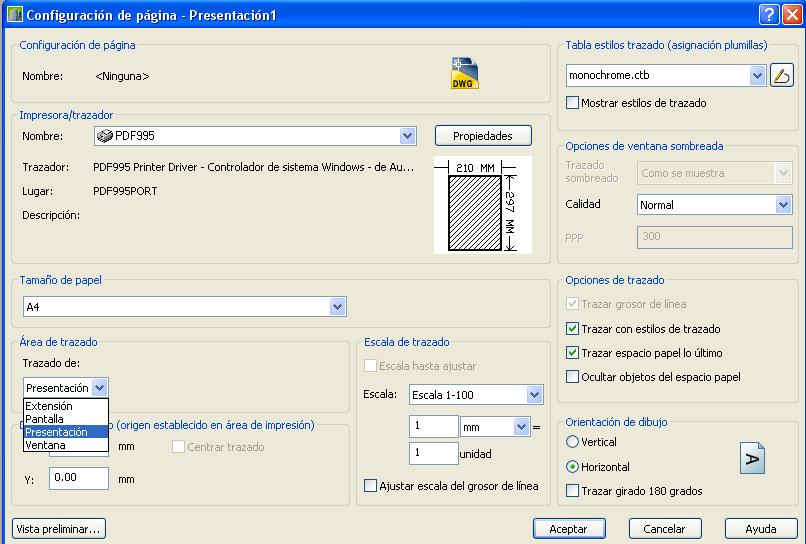Click the Propiedades button
Image resolution: width=806 pixels, height=544 pixels.
point(483,136)
